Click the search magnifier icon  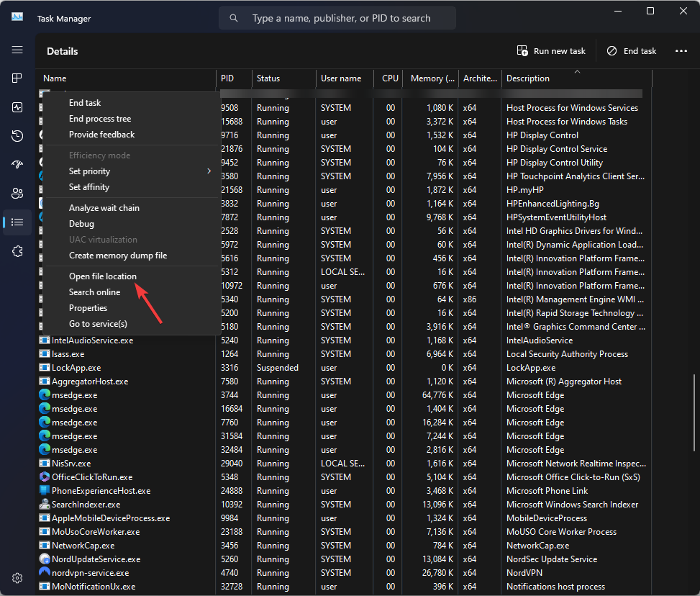[x=234, y=17]
